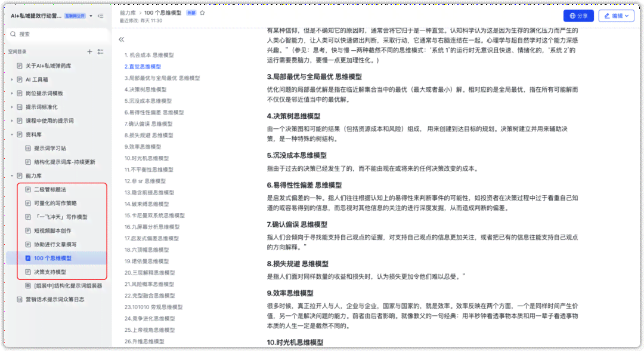Open 决策支持模型 page
The height and width of the screenshot is (351, 644).
49,272
